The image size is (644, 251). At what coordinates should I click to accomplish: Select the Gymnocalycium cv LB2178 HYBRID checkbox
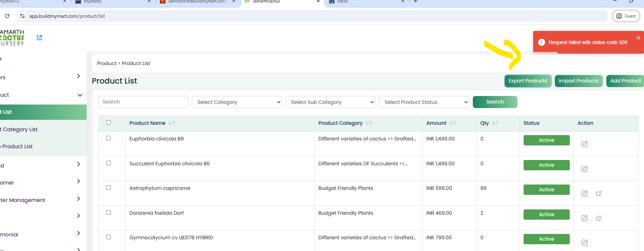[x=109, y=237]
